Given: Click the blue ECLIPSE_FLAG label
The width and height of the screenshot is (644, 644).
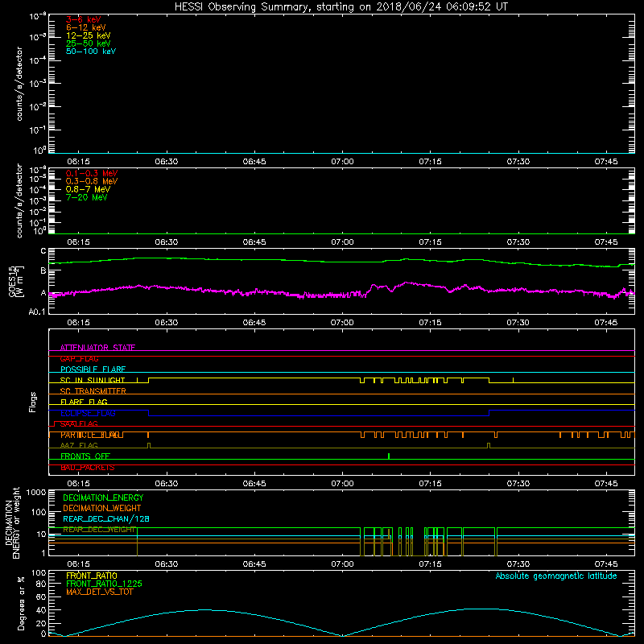Looking at the screenshot, I should click(x=88, y=413).
